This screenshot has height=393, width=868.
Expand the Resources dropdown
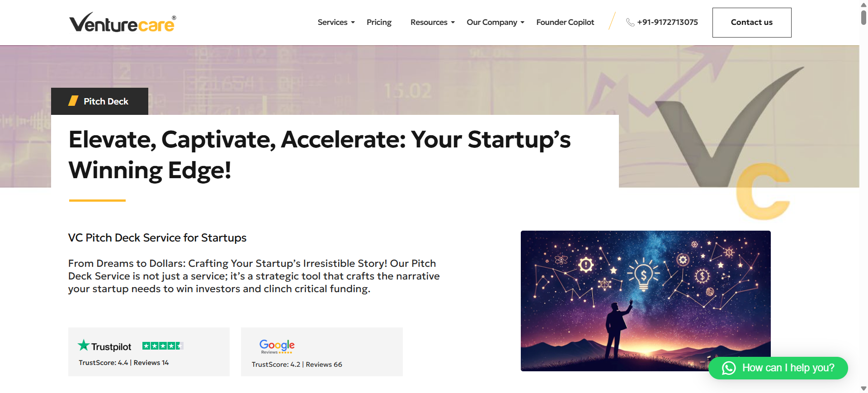tap(429, 22)
